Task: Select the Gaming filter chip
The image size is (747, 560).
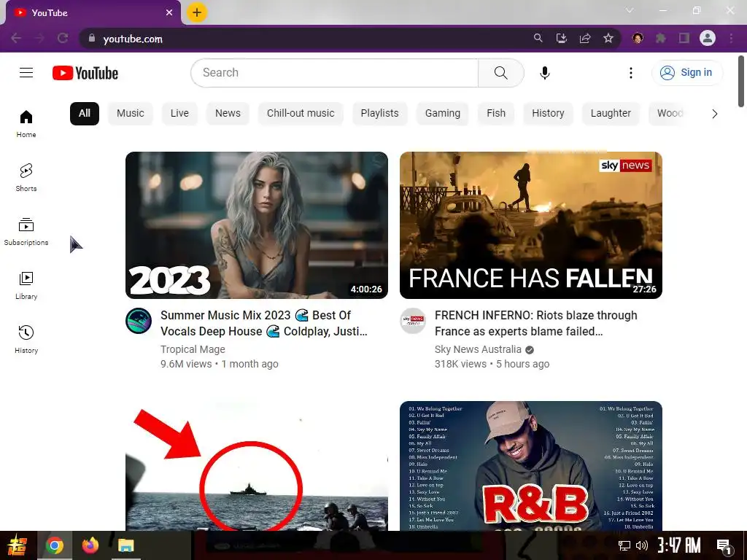Action: tap(443, 113)
